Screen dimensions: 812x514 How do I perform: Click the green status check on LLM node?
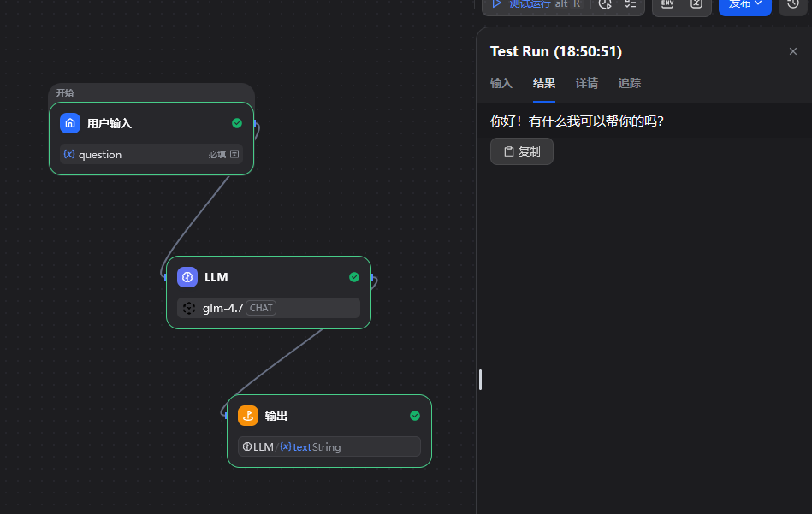tap(354, 277)
